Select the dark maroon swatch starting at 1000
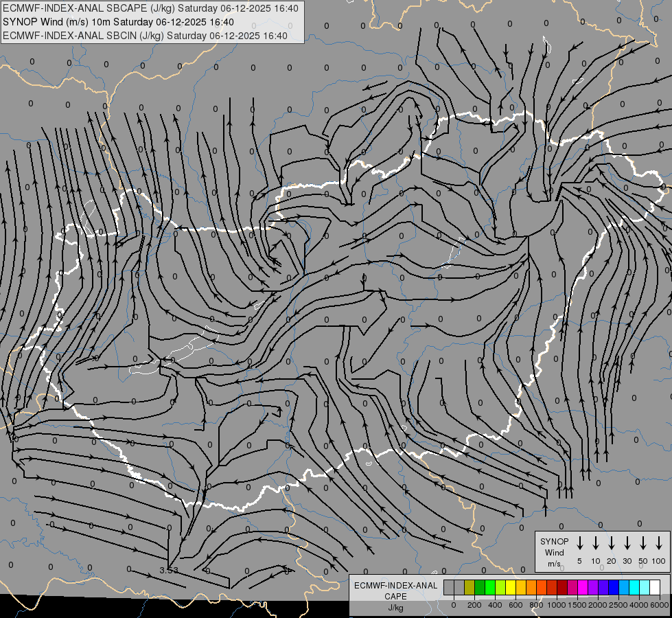The width and height of the screenshot is (672, 618). tap(563, 587)
